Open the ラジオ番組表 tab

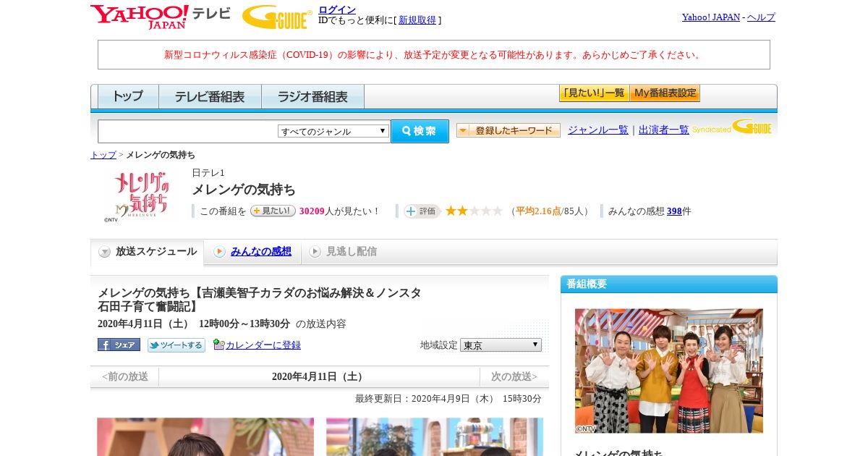coord(312,96)
